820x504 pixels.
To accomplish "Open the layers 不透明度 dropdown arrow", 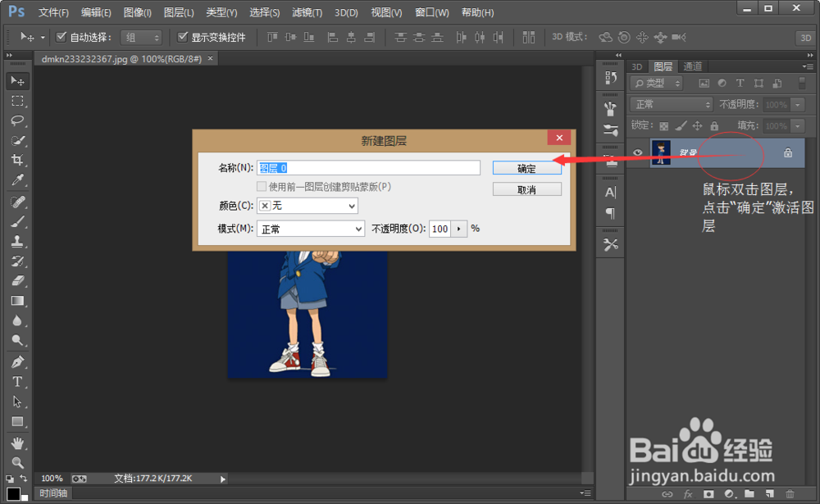I will 798,105.
